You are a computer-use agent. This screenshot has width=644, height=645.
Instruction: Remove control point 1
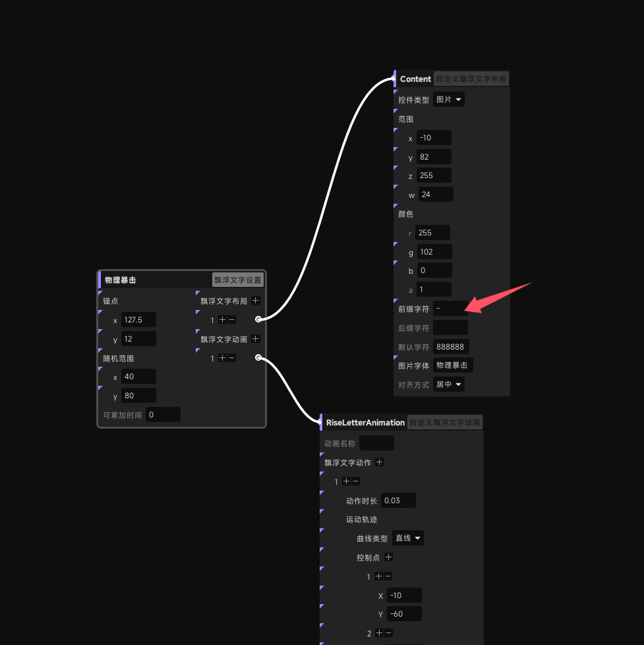pyautogui.click(x=388, y=576)
